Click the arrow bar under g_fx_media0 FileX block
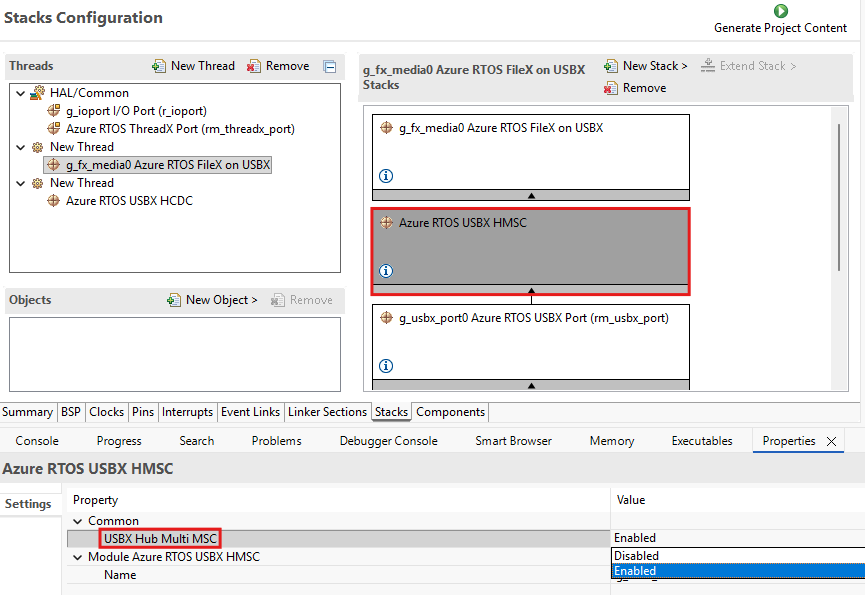Screen dimensions: 865x595 coord(531,195)
